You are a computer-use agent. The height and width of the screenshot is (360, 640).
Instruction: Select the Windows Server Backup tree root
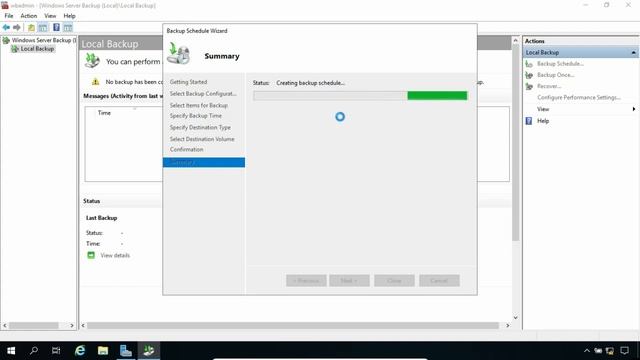[41, 40]
